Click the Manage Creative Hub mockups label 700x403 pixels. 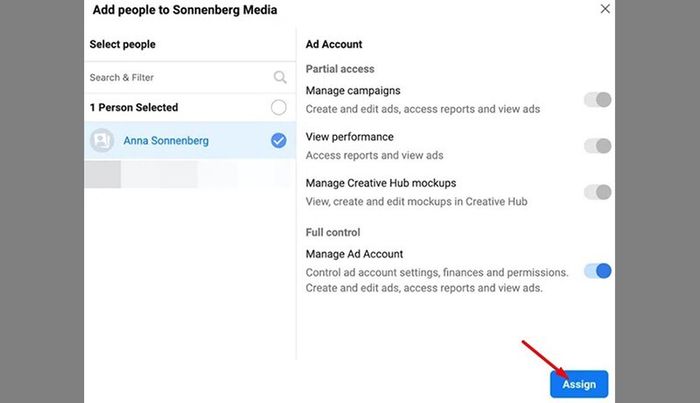pyautogui.click(x=381, y=183)
